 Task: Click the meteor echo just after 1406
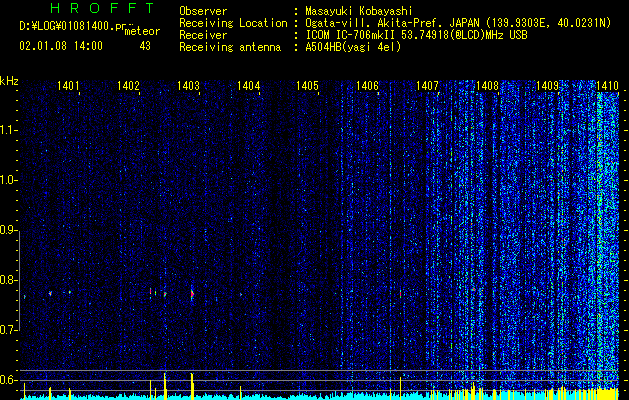pyautogui.click(x=400, y=294)
